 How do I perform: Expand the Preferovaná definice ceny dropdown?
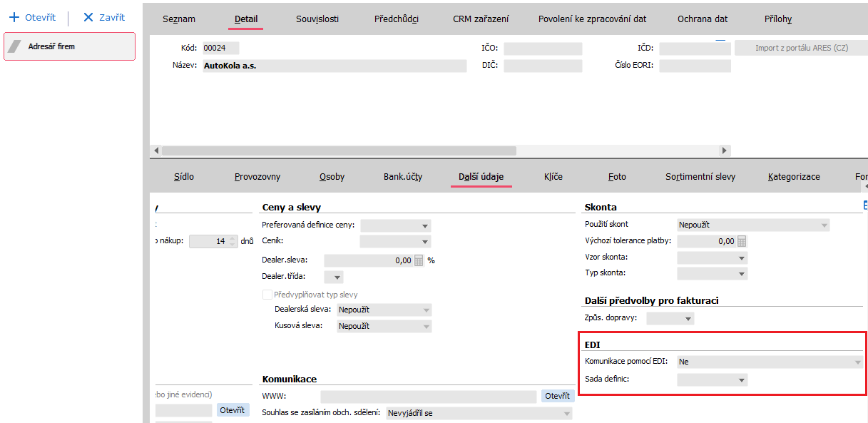pos(425,225)
